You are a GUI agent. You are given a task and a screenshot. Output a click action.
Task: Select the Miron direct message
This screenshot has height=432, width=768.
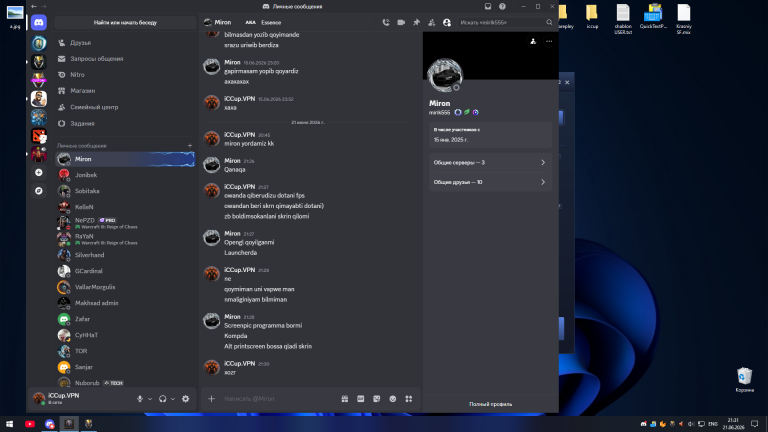tap(125, 159)
